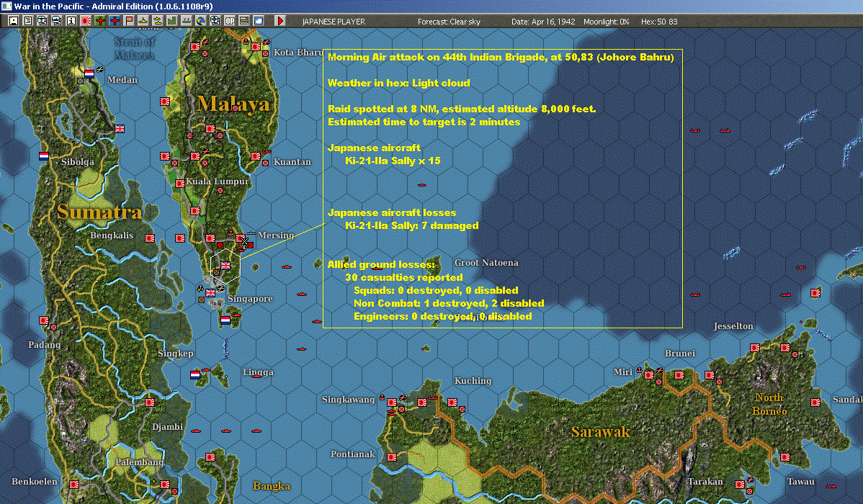
Task: Select red plane on blue background icon
Action: (115, 21)
